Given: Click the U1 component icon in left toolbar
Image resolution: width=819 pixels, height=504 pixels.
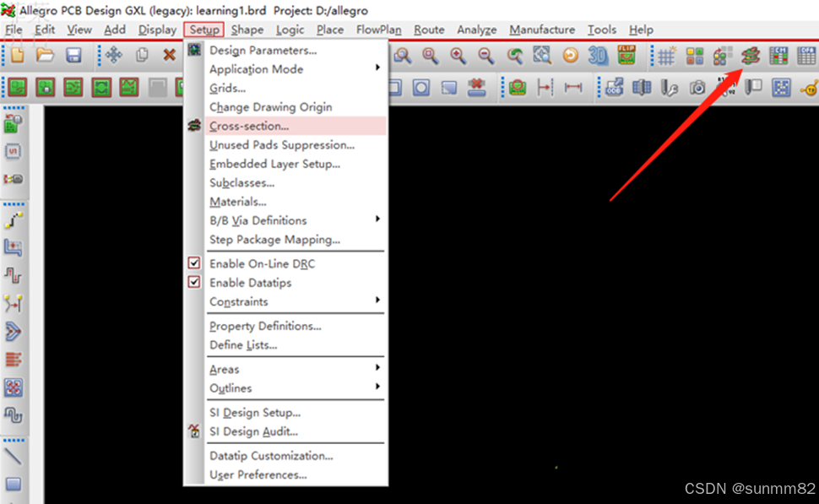Looking at the screenshot, I should point(13,151).
